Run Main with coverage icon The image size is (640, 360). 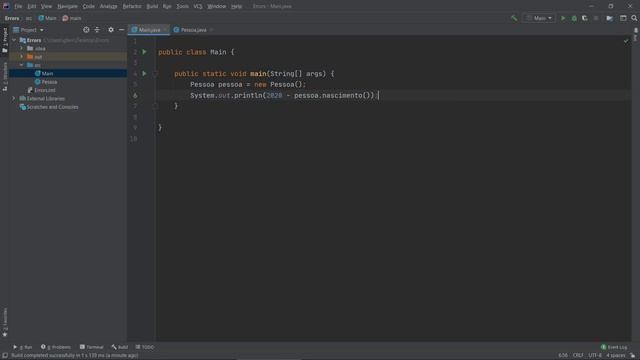pos(585,18)
